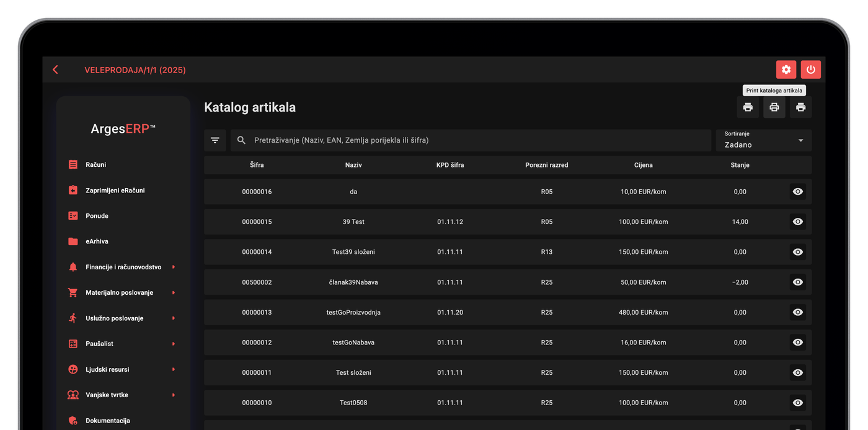Click the Stanje column header
The image size is (868, 430).
click(x=740, y=165)
